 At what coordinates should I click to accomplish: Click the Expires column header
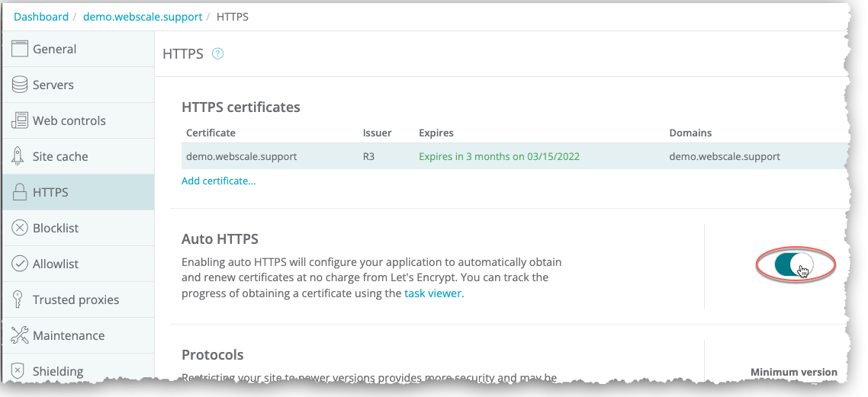[x=436, y=133]
